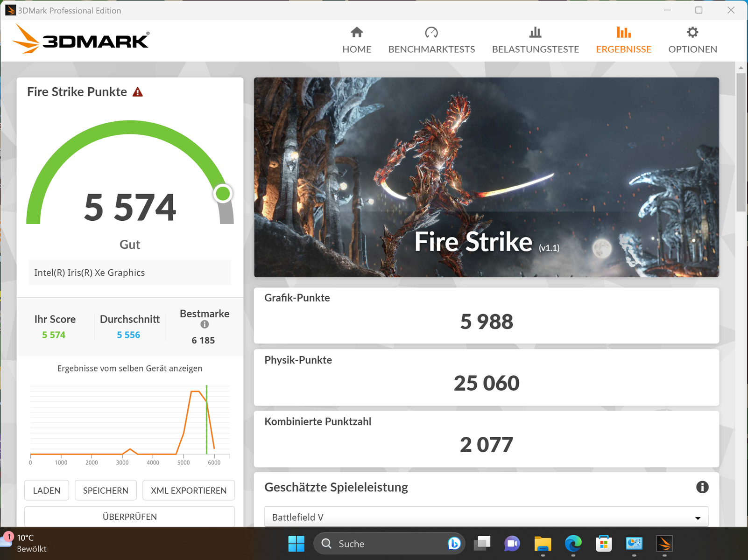This screenshot has width=748, height=560.
Task: Click XML EXPORTIEREN button
Action: [x=189, y=490]
